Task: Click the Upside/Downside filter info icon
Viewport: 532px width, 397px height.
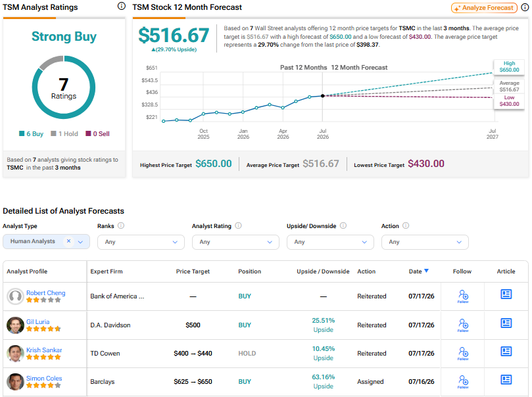Action: tap(343, 226)
